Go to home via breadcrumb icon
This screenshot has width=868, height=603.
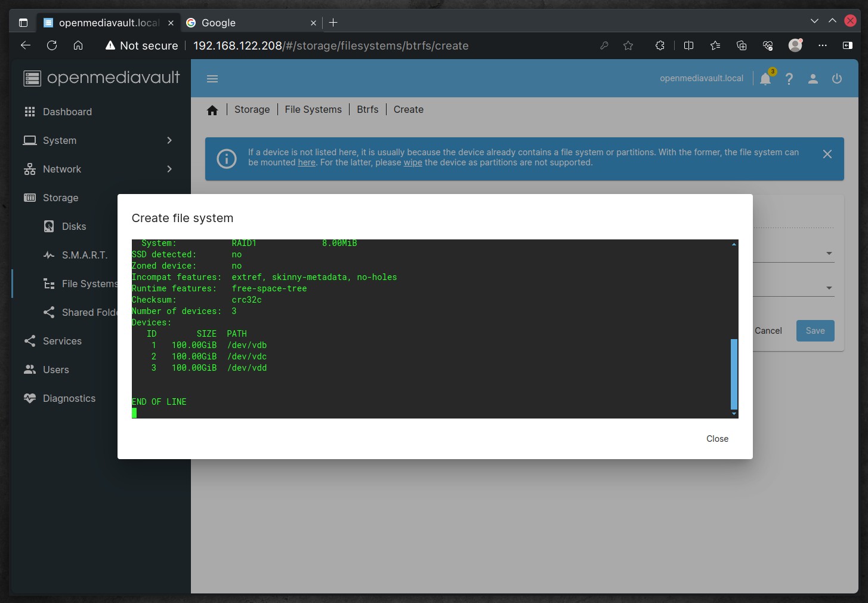tap(212, 110)
